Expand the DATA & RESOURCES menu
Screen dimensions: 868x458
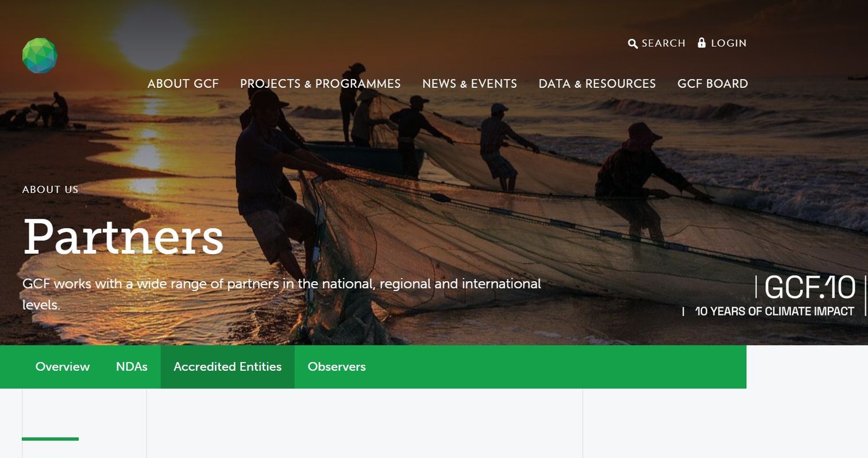[597, 84]
